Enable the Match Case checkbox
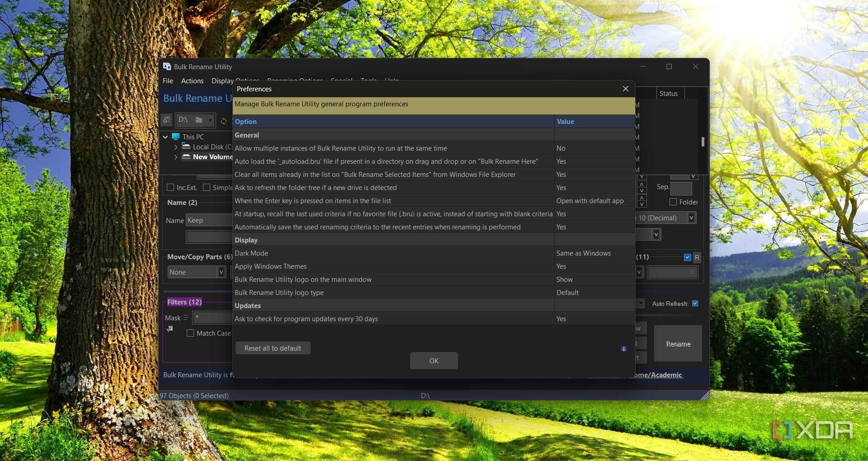The image size is (868, 461). coord(190,333)
